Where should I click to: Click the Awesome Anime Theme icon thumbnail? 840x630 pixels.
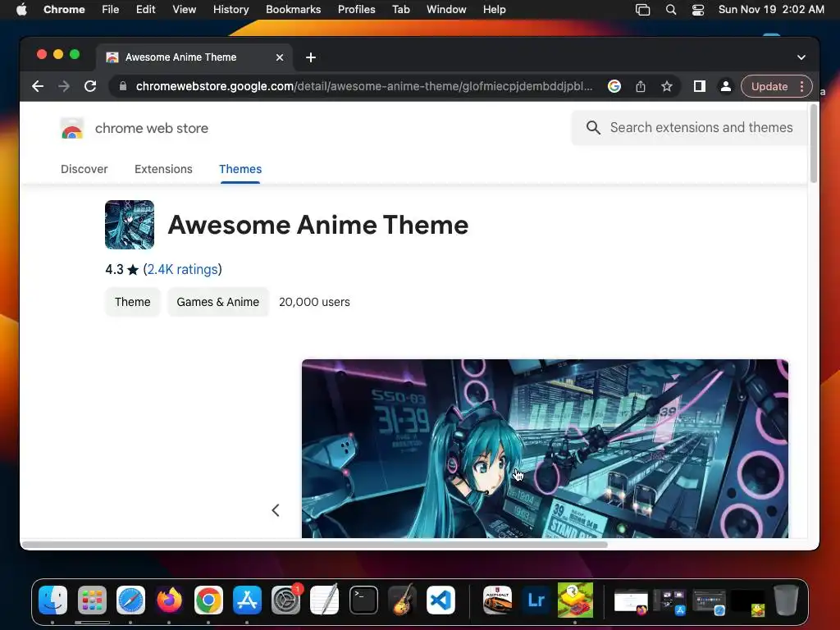130,225
